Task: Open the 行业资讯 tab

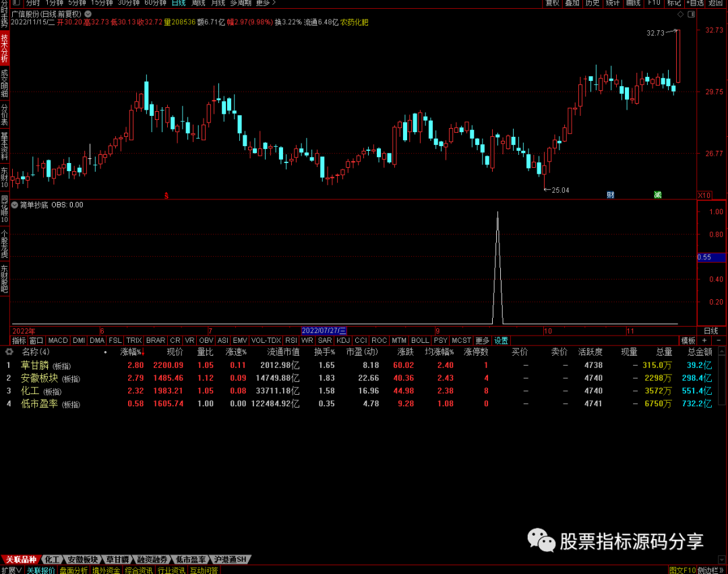Action: [x=171, y=570]
